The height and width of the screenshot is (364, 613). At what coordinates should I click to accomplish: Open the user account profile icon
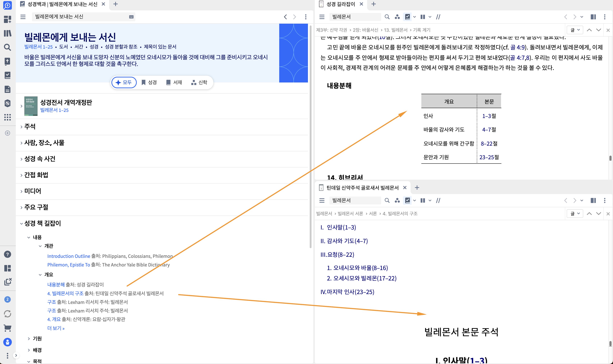[7, 342]
